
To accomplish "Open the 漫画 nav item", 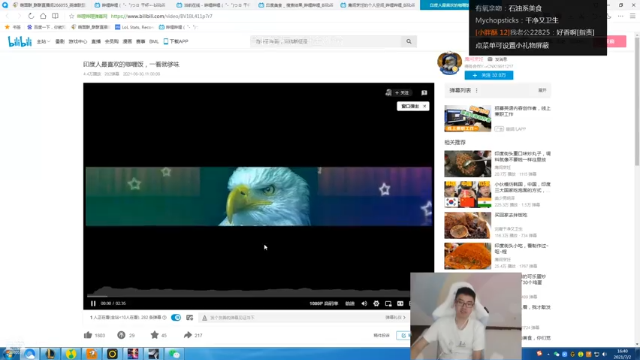I will [x=127, y=41].
